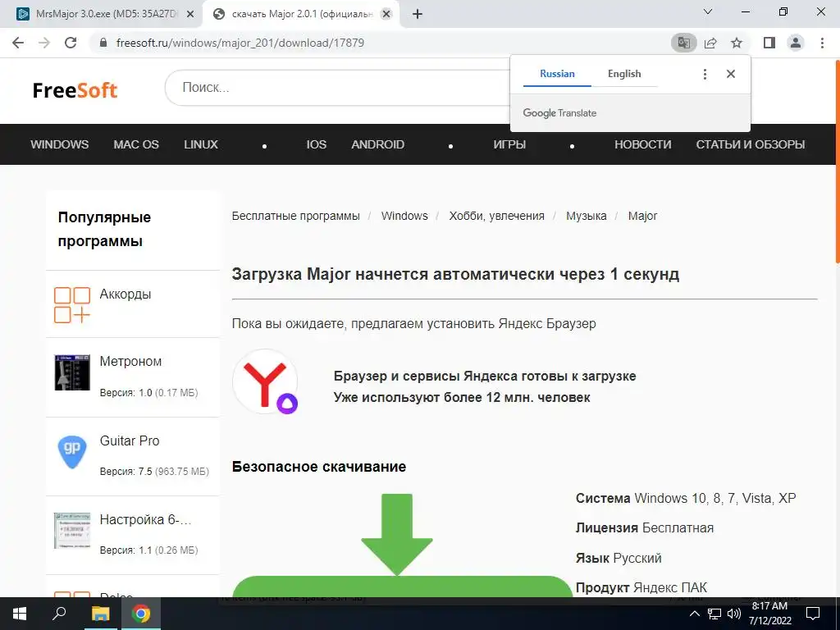The width and height of the screenshot is (840, 630).
Task: Click the Chrome taskbar icon
Action: (x=141, y=614)
